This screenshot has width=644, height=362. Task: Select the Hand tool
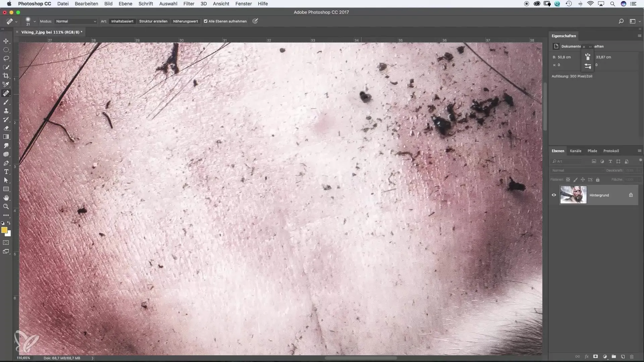tap(6, 198)
